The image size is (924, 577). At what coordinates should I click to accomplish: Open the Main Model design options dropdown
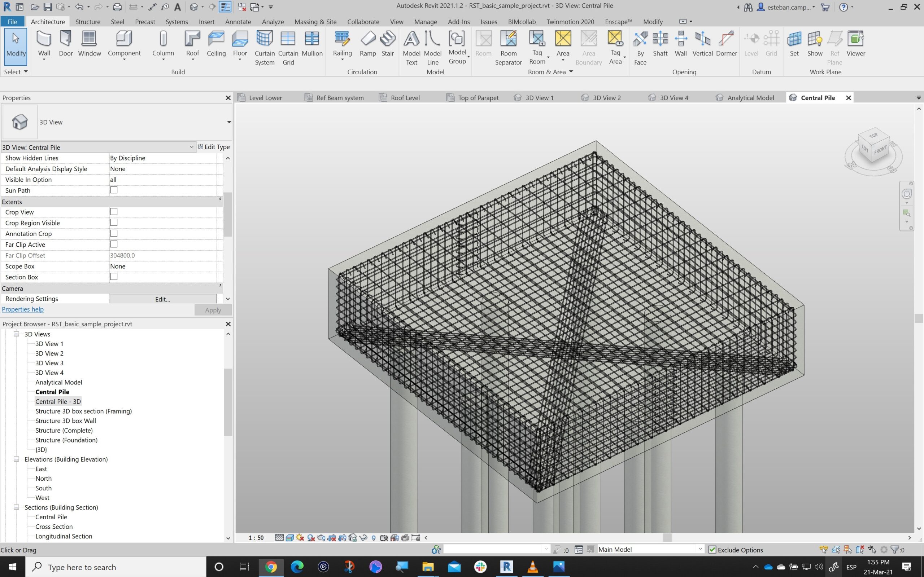point(700,549)
